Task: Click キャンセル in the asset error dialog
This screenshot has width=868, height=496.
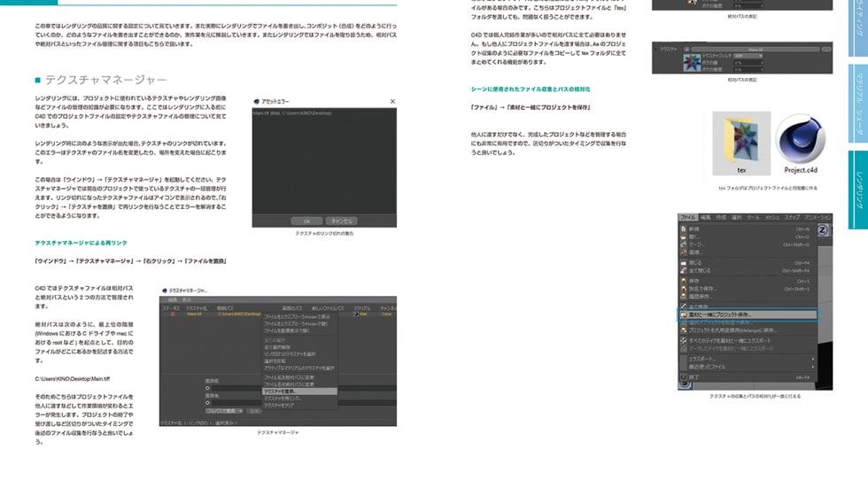Action: 341,221
